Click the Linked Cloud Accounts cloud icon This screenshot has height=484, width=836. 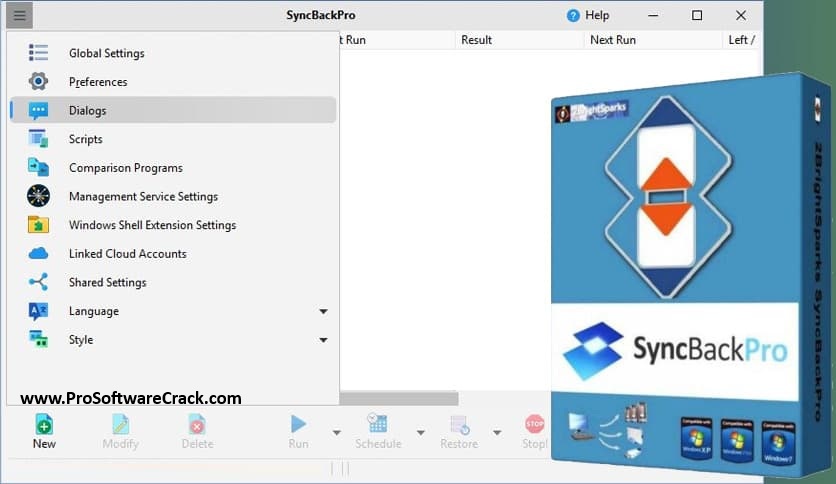click(38, 253)
